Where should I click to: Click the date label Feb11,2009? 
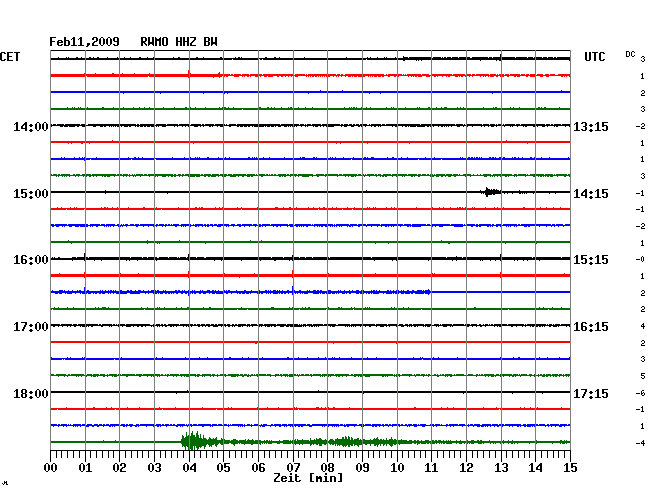tap(84, 42)
